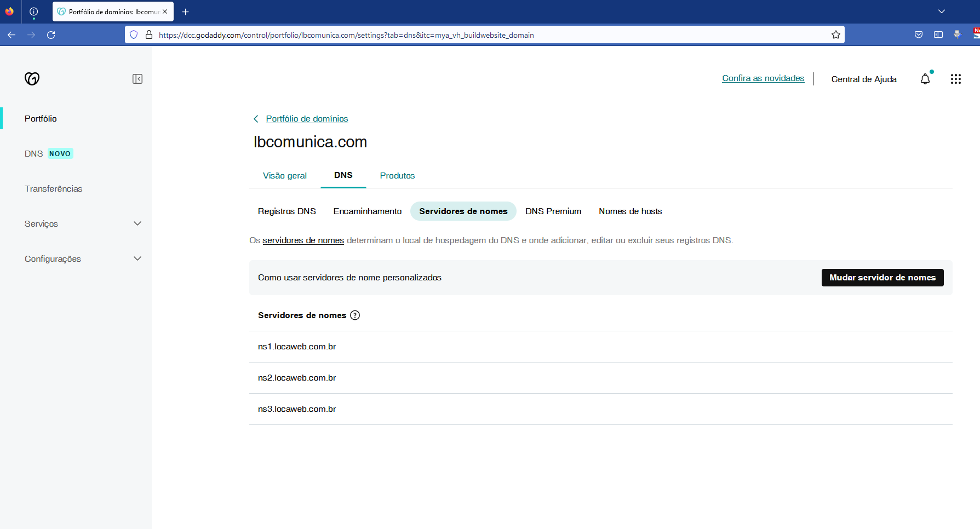
Task: Click the lbcomunica.com domain heading
Action: (310, 142)
